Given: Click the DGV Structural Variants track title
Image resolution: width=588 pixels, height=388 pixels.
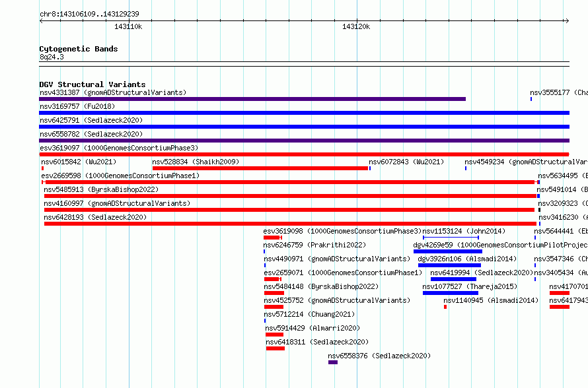Looking at the screenshot, I should pyautogui.click(x=92, y=84).
